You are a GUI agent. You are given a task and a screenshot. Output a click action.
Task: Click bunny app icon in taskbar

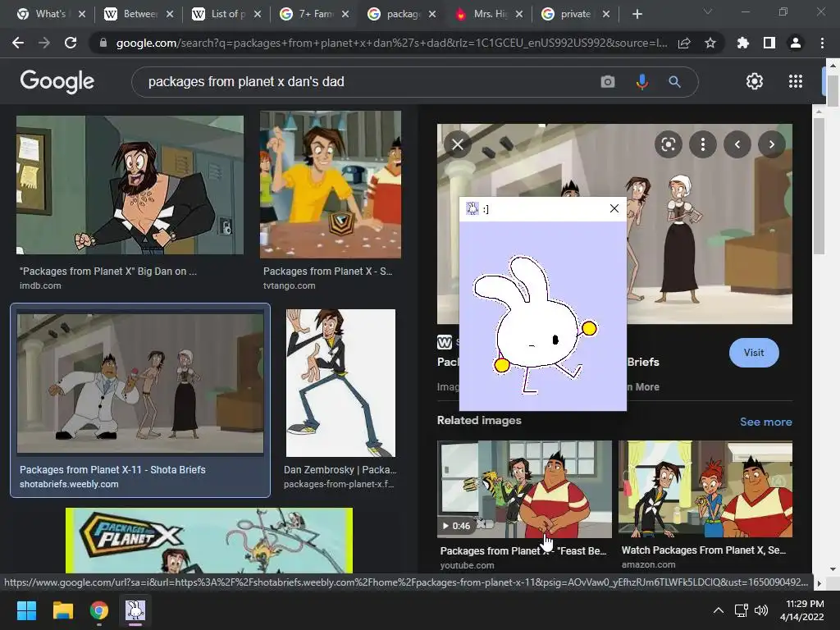click(135, 610)
